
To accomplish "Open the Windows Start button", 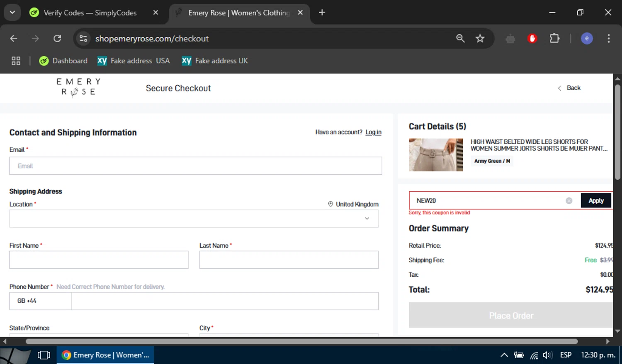I will pos(15,355).
